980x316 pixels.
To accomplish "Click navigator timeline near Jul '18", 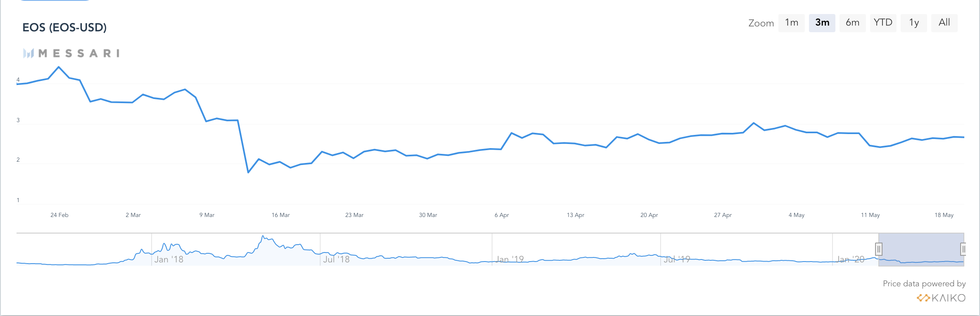I will (x=336, y=259).
